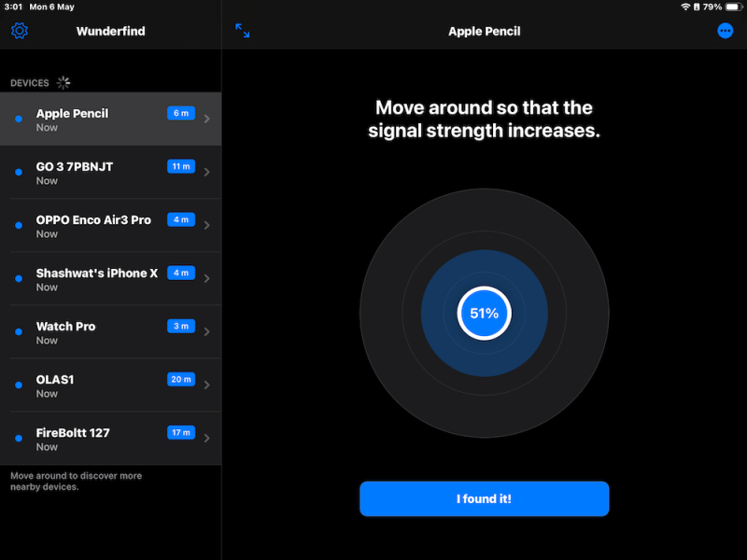Tap the devices scanning spinner
747x560 pixels.
[63, 83]
